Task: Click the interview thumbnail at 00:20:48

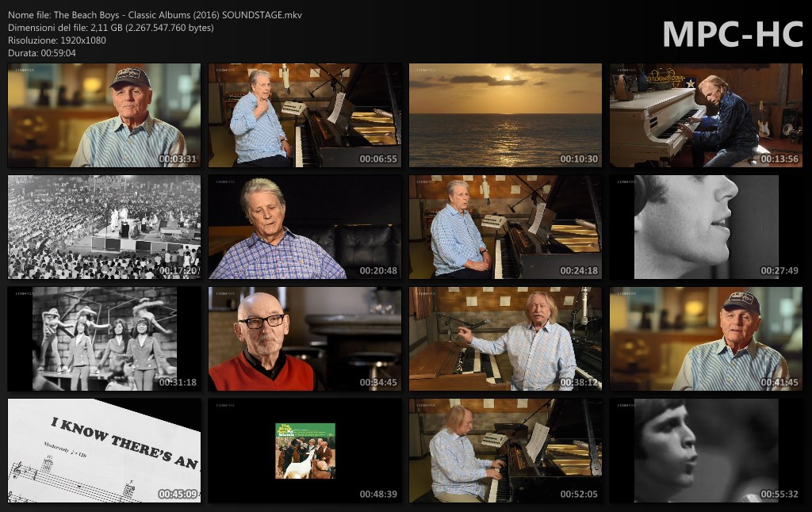Action: coord(304,227)
